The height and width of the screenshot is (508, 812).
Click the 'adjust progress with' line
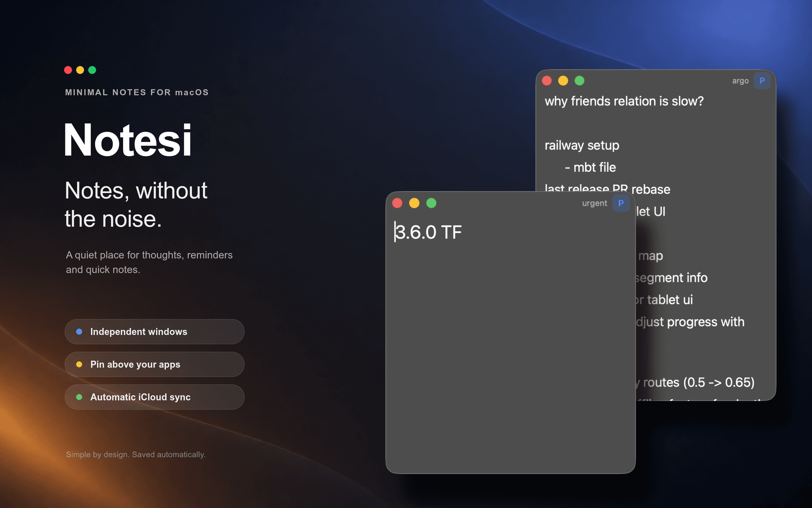pos(690,322)
